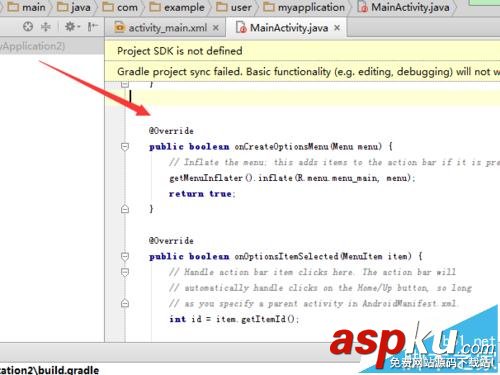Click the collapse all icon in project panel

point(46,26)
